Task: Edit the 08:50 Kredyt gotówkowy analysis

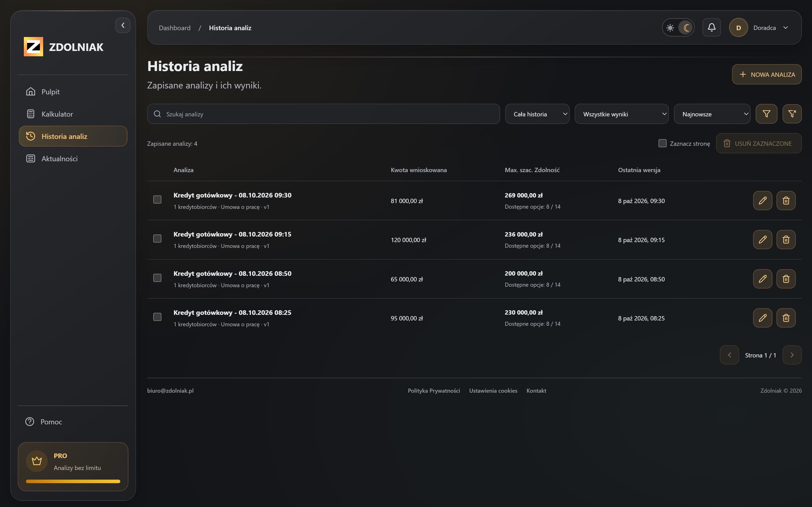Action: (x=762, y=279)
